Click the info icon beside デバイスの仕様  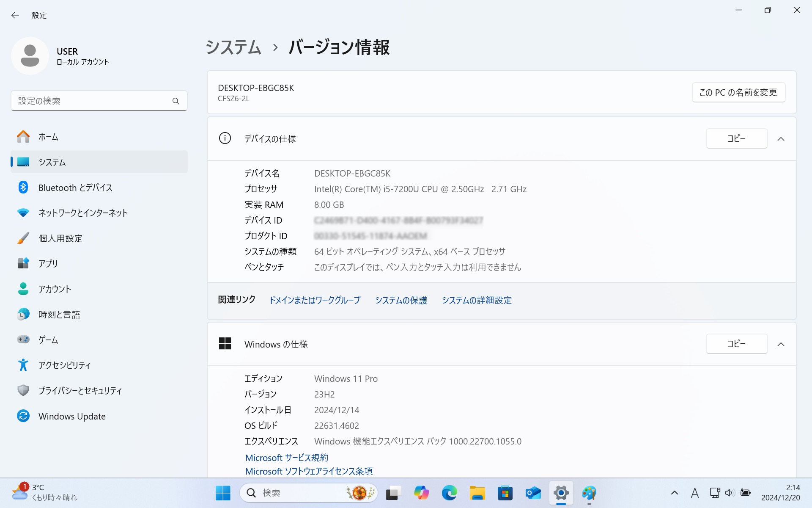225,138
